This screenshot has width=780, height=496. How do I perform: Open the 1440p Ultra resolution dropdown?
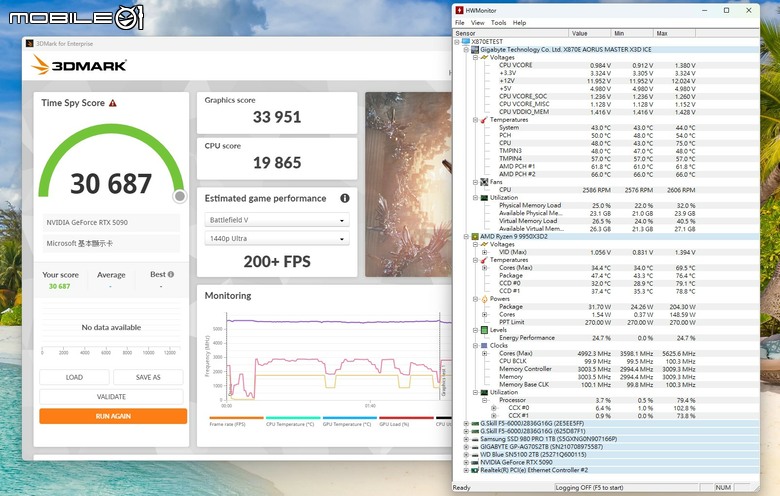277,238
